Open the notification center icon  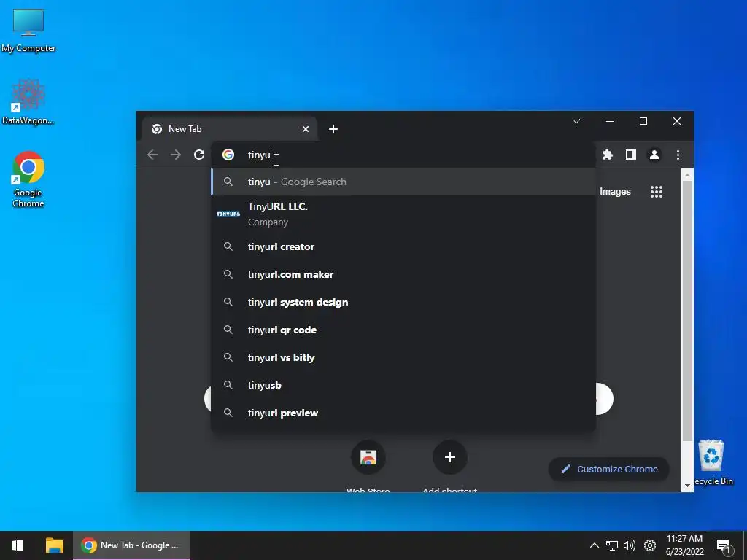[x=724, y=545]
